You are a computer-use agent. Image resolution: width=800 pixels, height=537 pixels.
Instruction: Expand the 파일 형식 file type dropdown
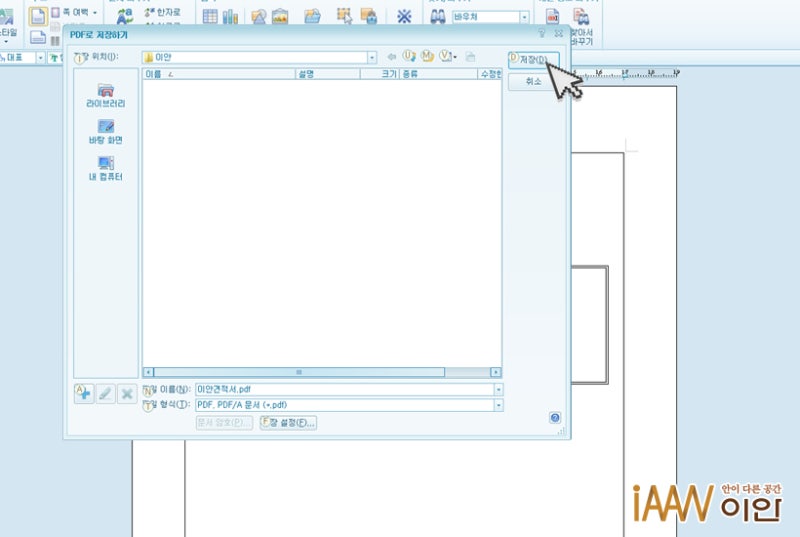(498, 405)
